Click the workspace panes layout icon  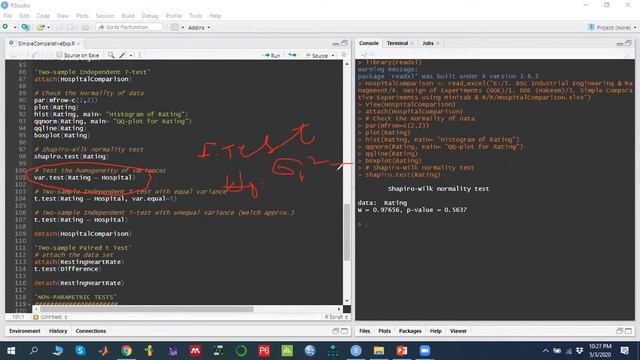(x=175, y=27)
